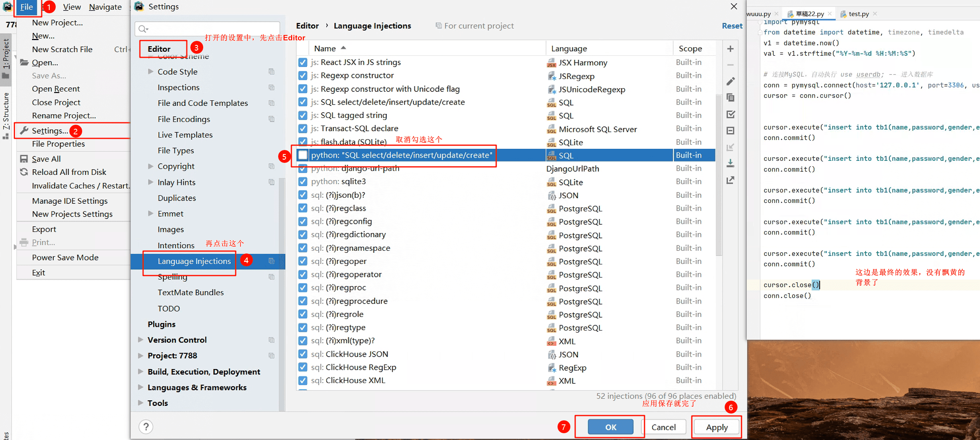
Task: Click the Disable selected injections icon
Action: [x=730, y=131]
